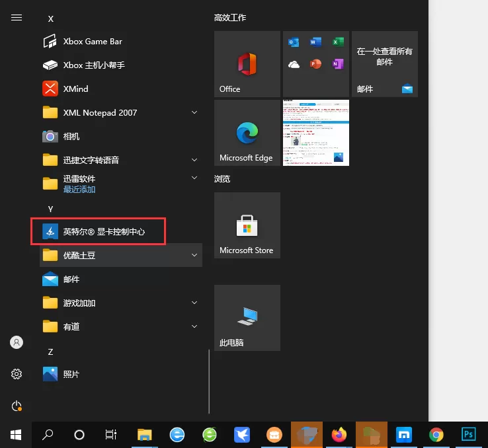Open the Camera app (相机)

(71, 136)
